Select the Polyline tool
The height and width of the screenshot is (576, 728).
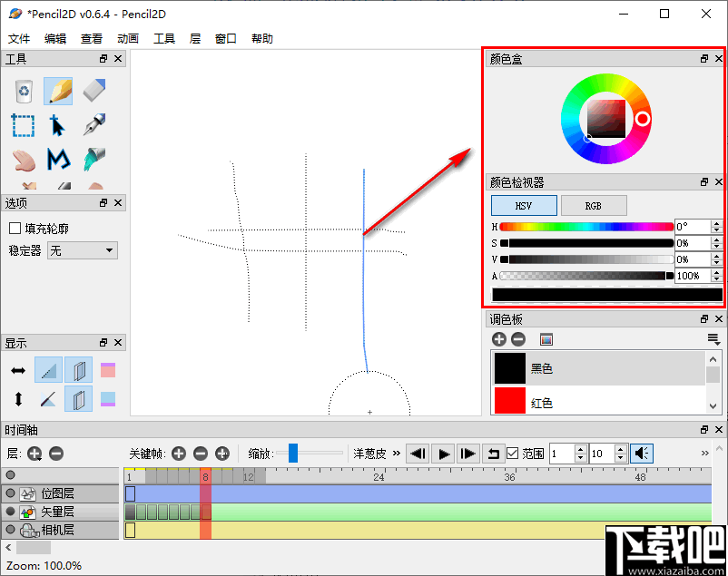pos(57,161)
